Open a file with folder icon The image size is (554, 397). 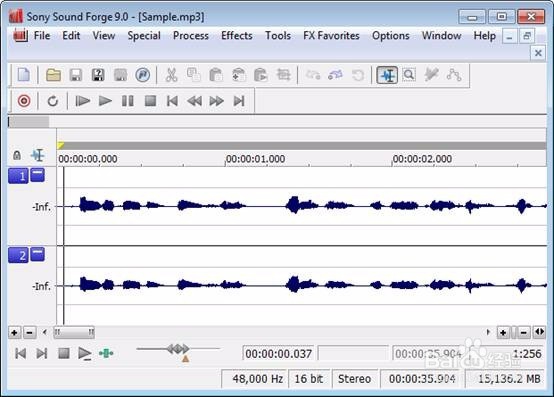[54, 75]
